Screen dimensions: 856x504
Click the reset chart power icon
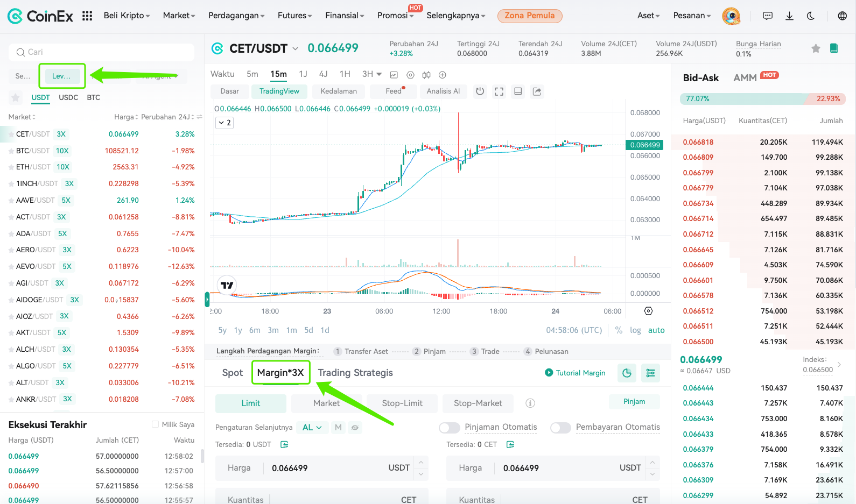pos(480,91)
